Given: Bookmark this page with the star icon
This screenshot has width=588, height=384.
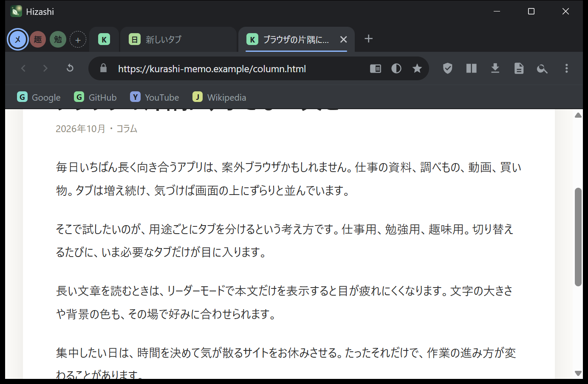Looking at the screenshot, I should pyautogui.click(x=417, y=68).
